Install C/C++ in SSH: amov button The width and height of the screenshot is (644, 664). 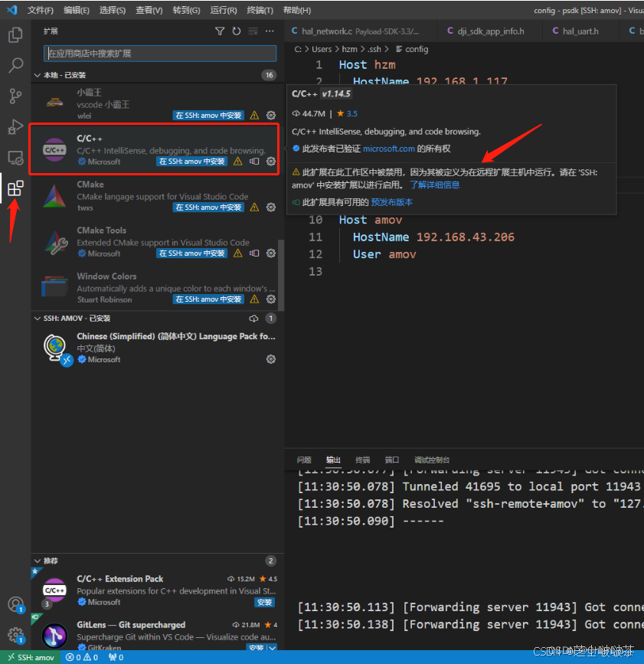tap(191, 162)
